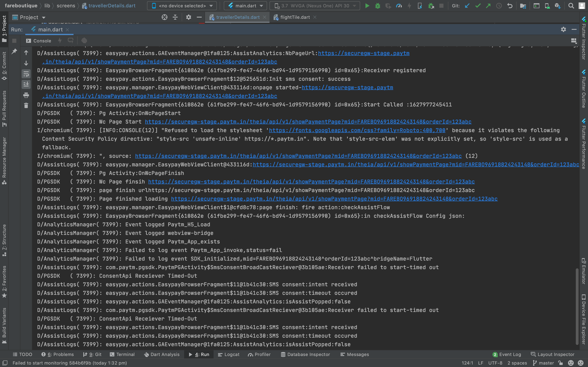
Task: Toggle soft-wrap in the run console
Action: (x=26, y=74)
